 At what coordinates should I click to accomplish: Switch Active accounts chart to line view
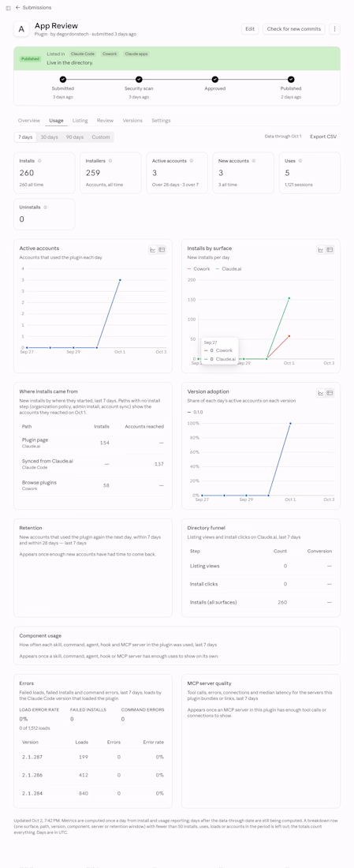coord(153,250)
